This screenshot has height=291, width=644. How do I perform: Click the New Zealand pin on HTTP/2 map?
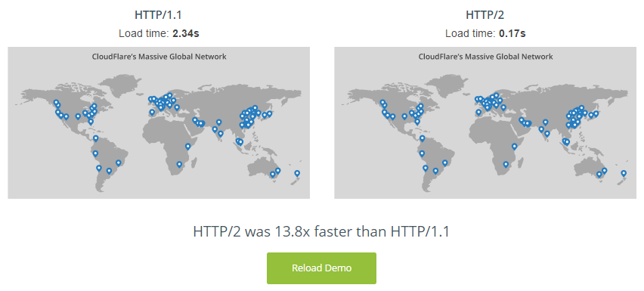pos(624,173)
